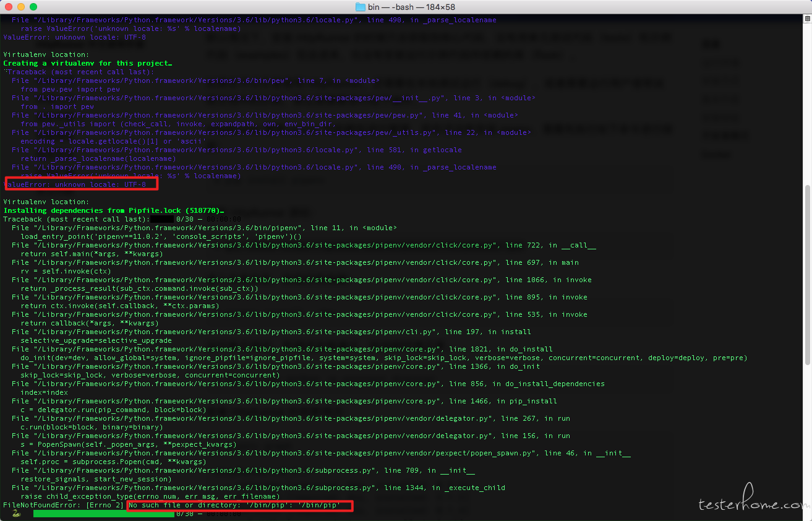Click the 's = PopenSpawn(self._popen_args, **pexpect_kwargs)' line

[x=129, y=444]
